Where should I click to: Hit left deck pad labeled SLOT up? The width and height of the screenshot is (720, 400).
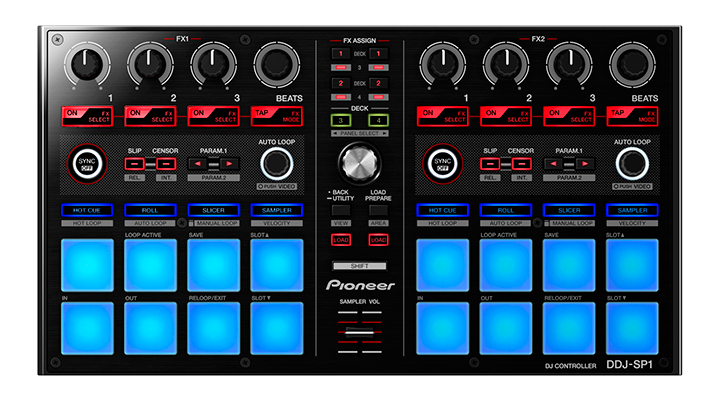(x=277, y=265)
